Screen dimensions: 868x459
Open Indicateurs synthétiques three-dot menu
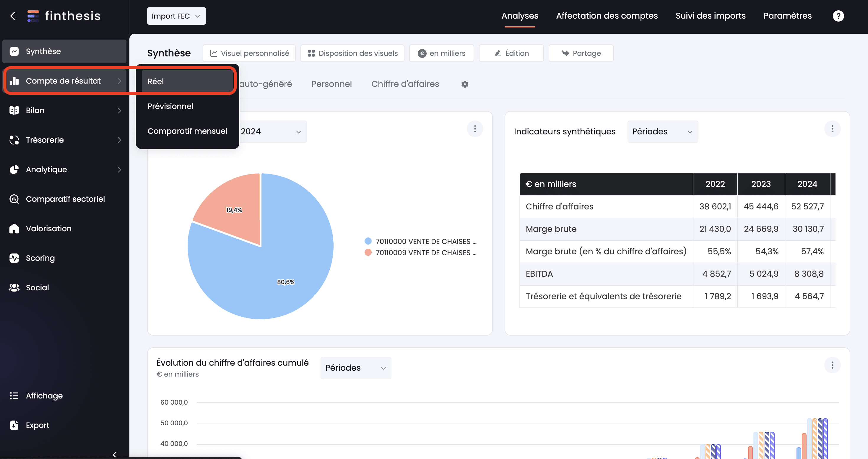click(x=832, y=129)
